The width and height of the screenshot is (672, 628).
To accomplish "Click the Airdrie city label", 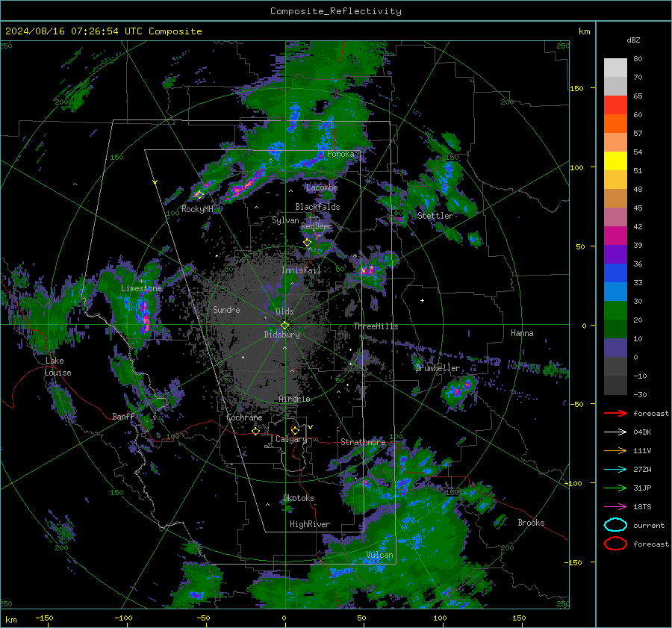I will click(294, 399).
